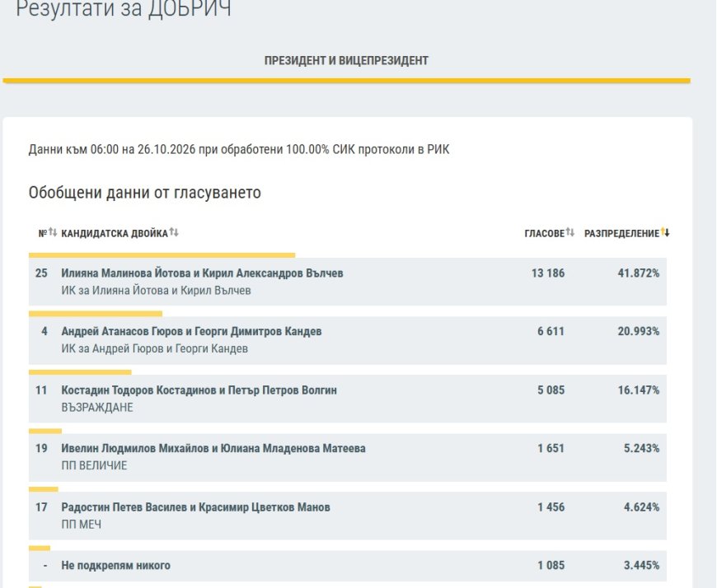Click the ПП ВЕЛИЧИЕ party label
The height and width of the screenshot is (588, 717).
[x=94, y=465]
